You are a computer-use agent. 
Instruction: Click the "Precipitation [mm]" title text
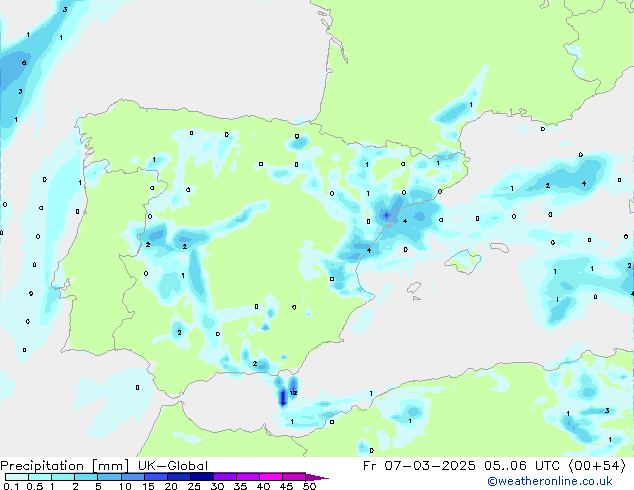(65, 466)
